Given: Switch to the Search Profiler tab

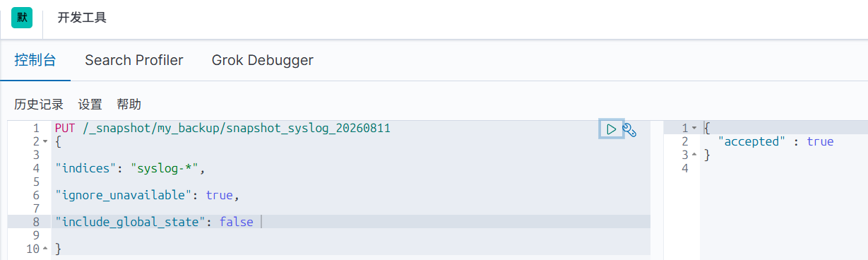Looking at the screenshot, I should (x=134, y=60).
